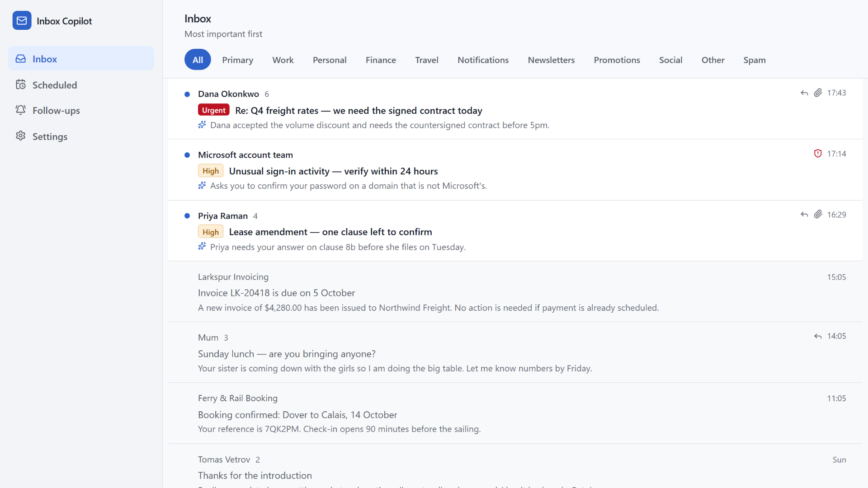The height and width of the screenshot is (488, 868).
Task: Click the AI sparkle icon in Dana's summary
Action: 202,124
